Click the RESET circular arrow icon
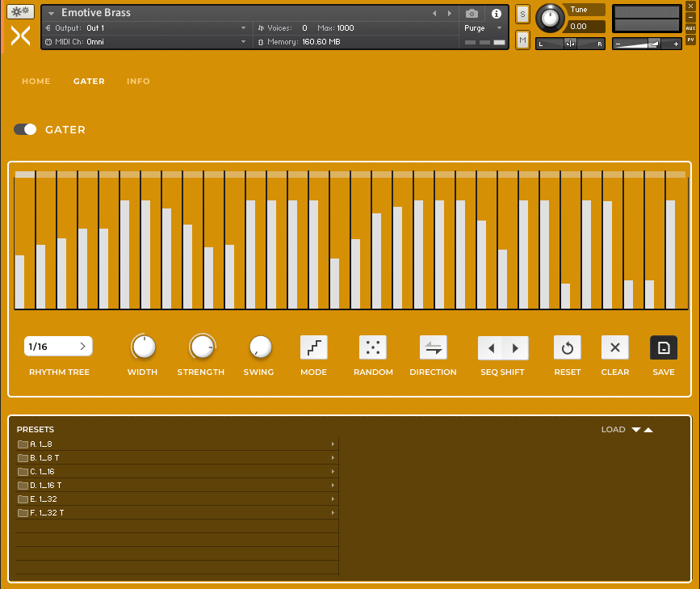The height and width of the screenshot is (589, 700). coord(568,347)
